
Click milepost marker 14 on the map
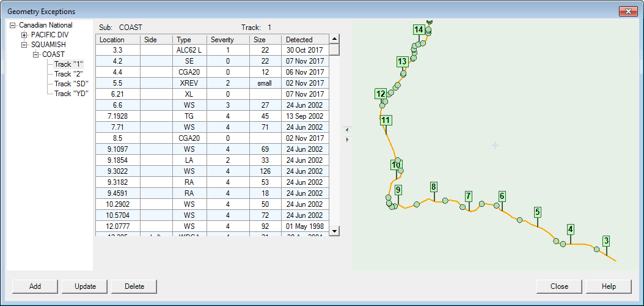click(x=419, y=29)
